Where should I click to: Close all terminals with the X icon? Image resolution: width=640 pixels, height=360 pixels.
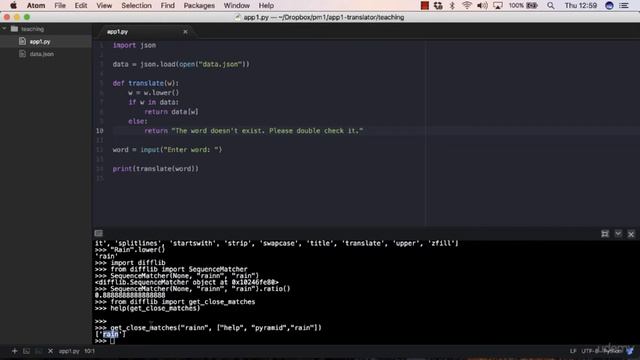pyautogui.click(x=50, y=351)
